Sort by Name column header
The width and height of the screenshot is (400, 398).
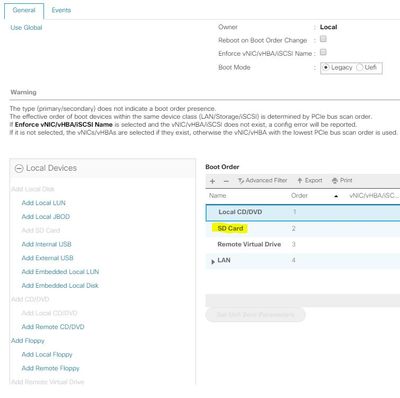click(x=218, y=196)
